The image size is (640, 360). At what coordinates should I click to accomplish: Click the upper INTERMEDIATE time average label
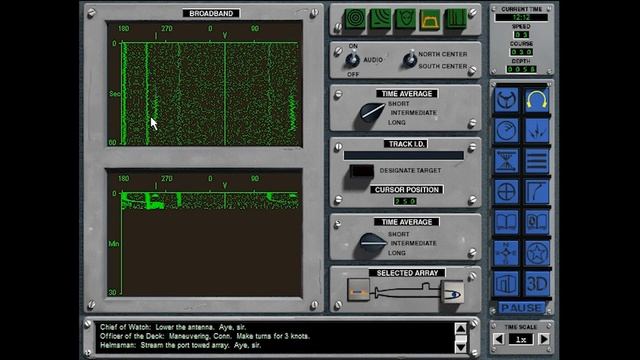point(413,113)
